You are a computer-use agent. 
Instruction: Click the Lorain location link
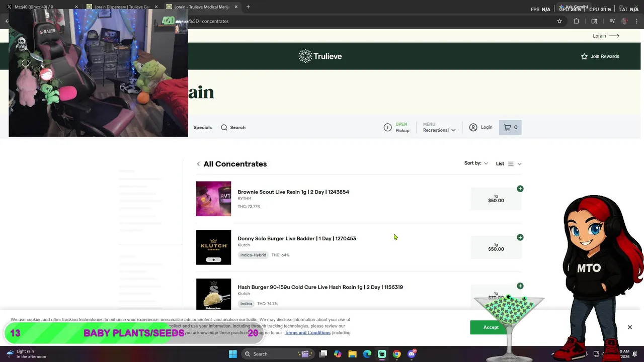[x=606, y=36]
